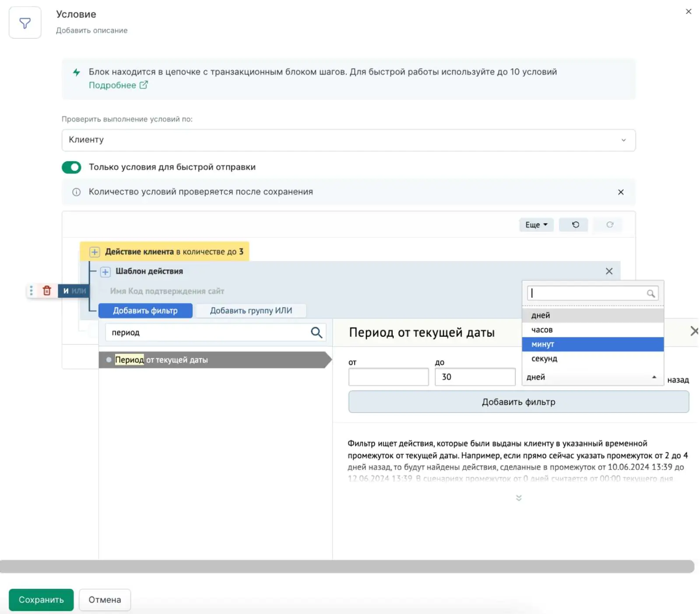Click the blue Добавить фильтр button

point(145,311)
